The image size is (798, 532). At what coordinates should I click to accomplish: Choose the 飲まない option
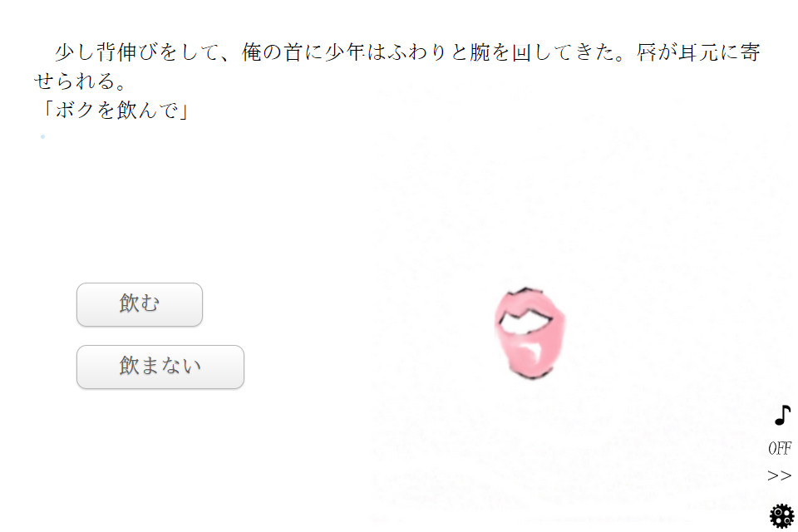160,367
